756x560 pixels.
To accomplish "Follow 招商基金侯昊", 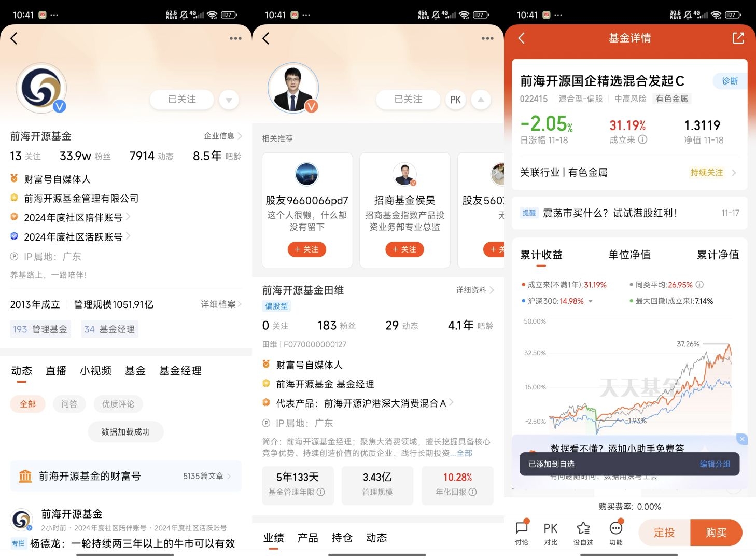I will 404,249.
